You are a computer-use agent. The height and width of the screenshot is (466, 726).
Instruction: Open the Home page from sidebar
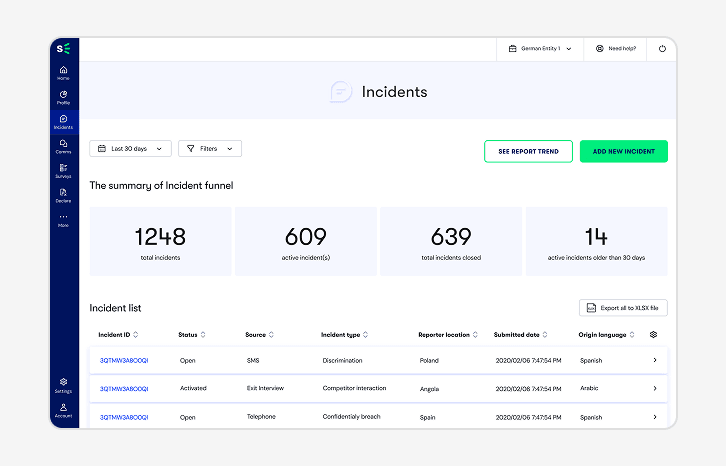pos(63,72)
